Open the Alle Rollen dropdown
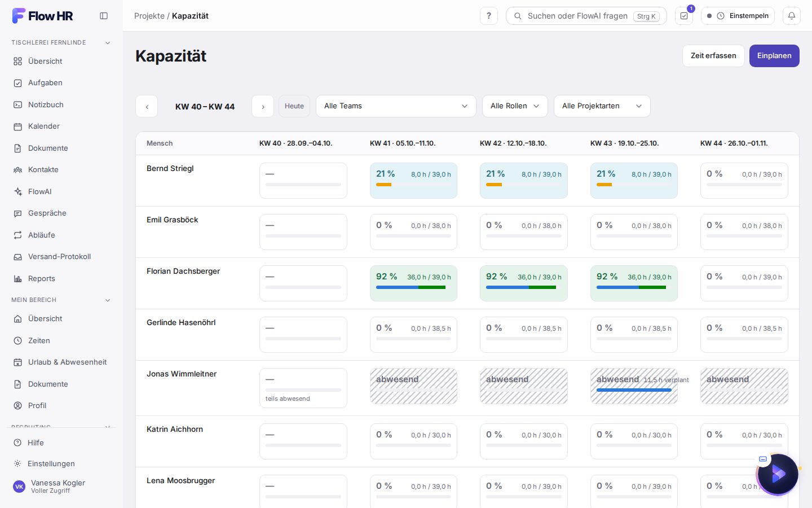The image size is (812, 508). (515, 106)
